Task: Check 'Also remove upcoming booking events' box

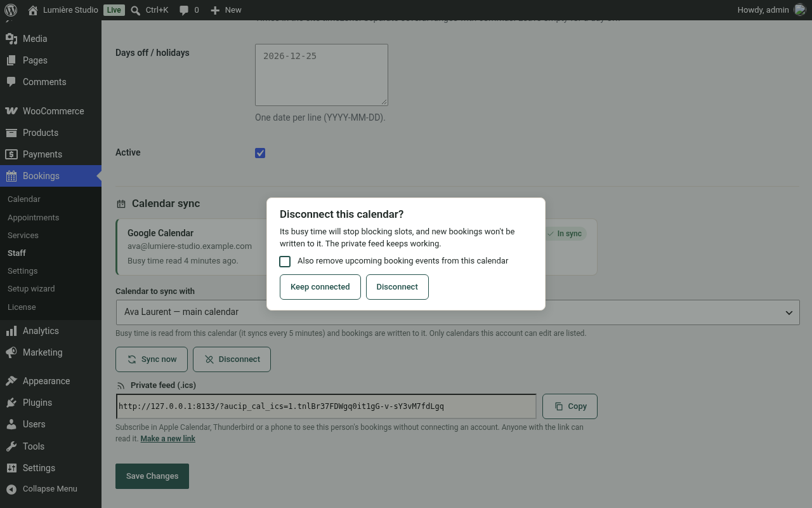Action: (285, 262)
